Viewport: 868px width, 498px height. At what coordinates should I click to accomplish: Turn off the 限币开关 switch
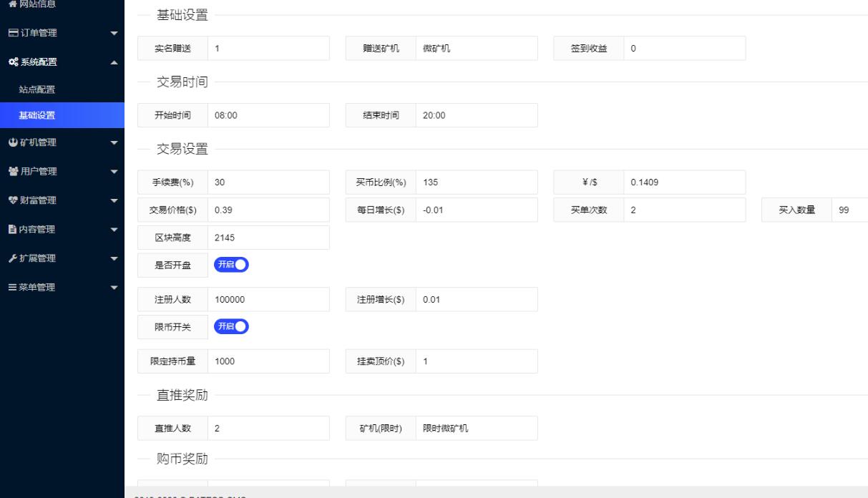point(231,326)
